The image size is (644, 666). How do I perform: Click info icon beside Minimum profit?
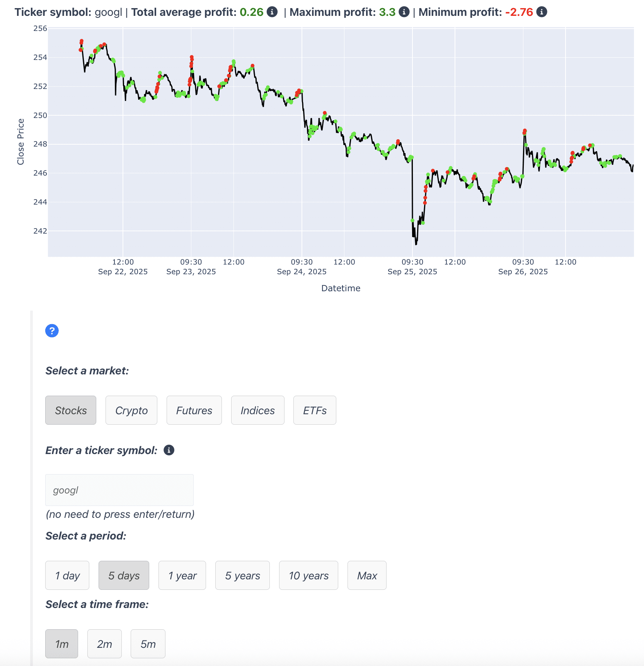[x=542, y=12]
